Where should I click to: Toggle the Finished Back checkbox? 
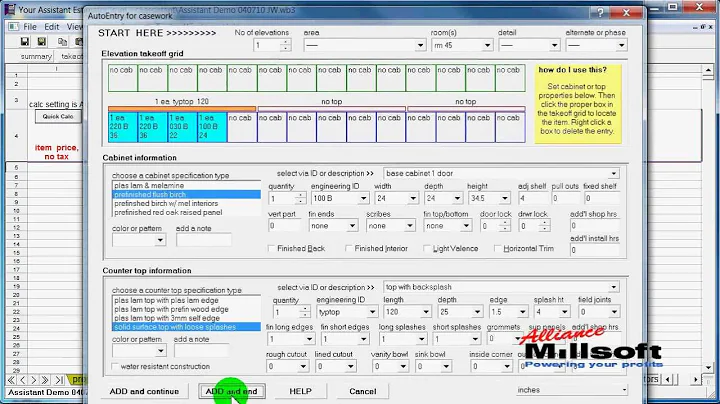(271, 248)
